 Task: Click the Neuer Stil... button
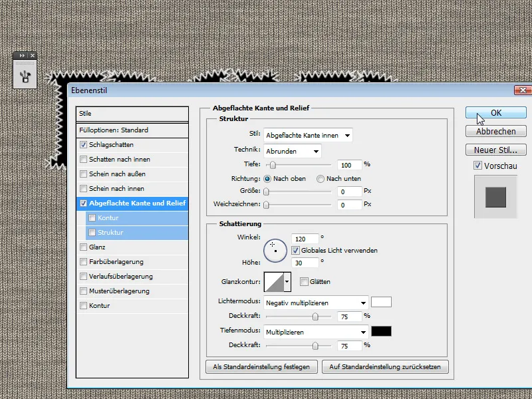click(x=496, y=150)
